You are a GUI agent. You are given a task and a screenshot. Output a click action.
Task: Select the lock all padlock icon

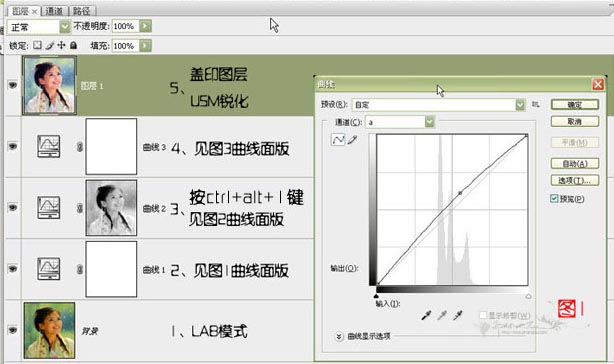73,45
